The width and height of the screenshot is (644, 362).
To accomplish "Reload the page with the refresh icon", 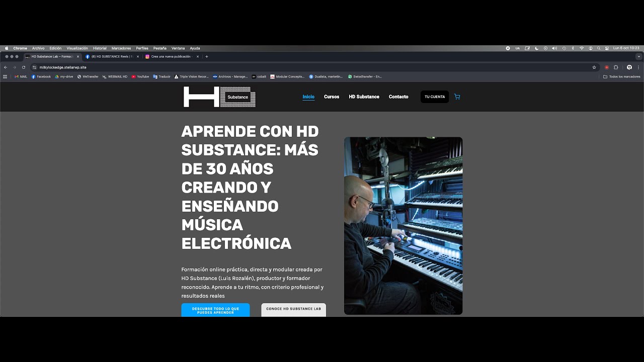I will tap(23, 67).
